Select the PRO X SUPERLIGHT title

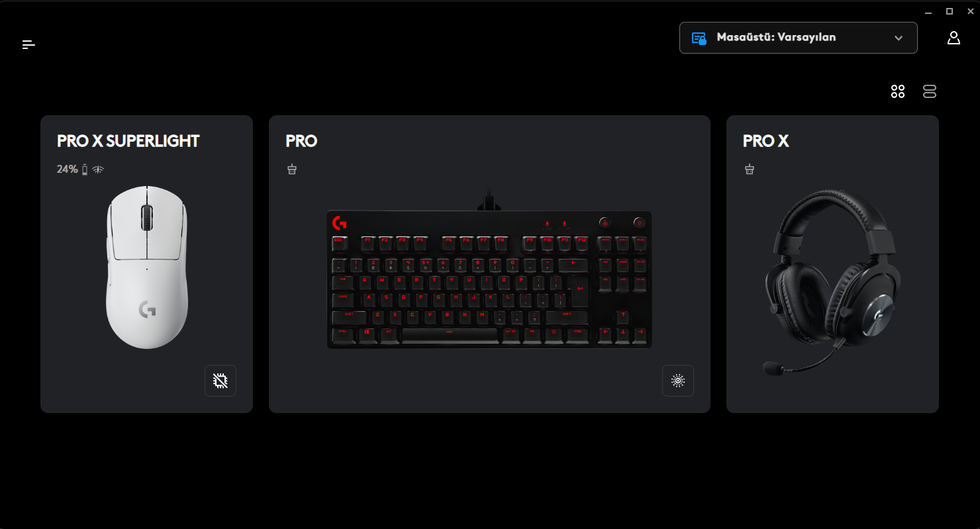tap(128, 141)
